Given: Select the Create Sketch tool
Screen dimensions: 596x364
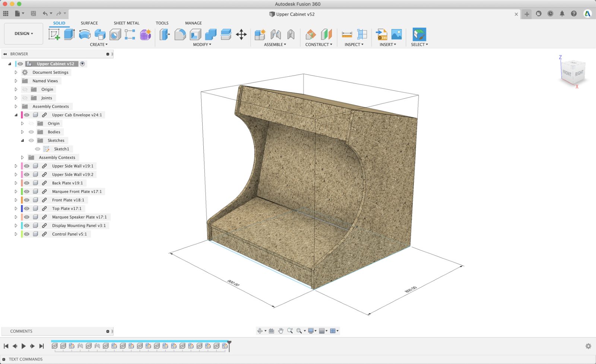Looking at the screenshot, I should [x=54, y=34].
